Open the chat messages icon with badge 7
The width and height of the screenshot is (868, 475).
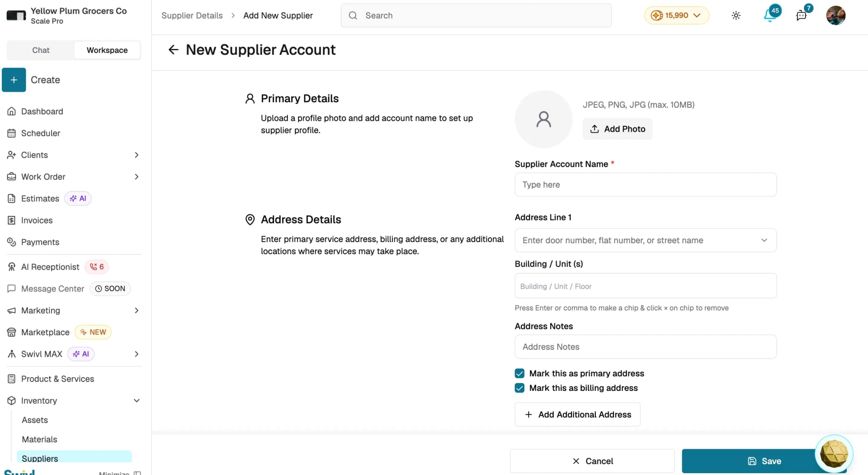point(801,16)
